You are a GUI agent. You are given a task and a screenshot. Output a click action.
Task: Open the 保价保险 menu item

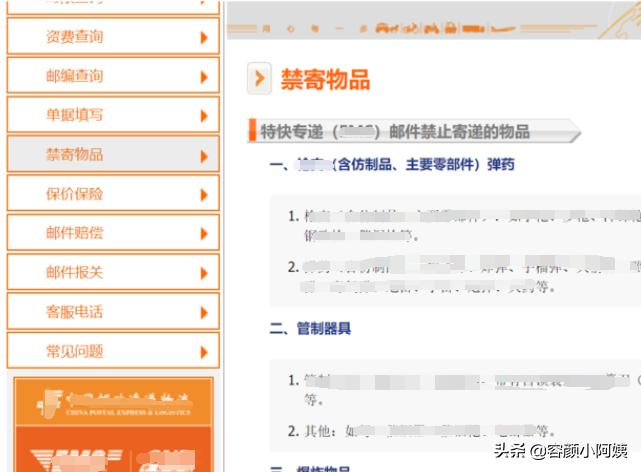[x=113, y=193]
